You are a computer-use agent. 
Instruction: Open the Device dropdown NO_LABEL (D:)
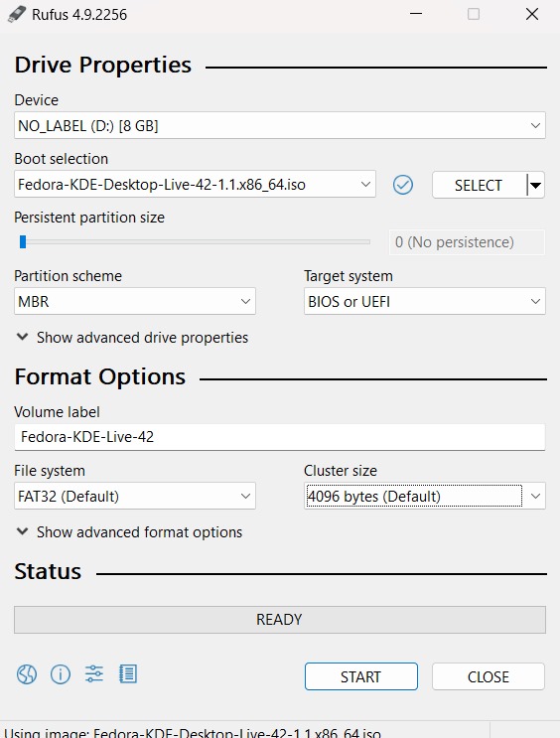pyautogui.click(x=280, y=125)
